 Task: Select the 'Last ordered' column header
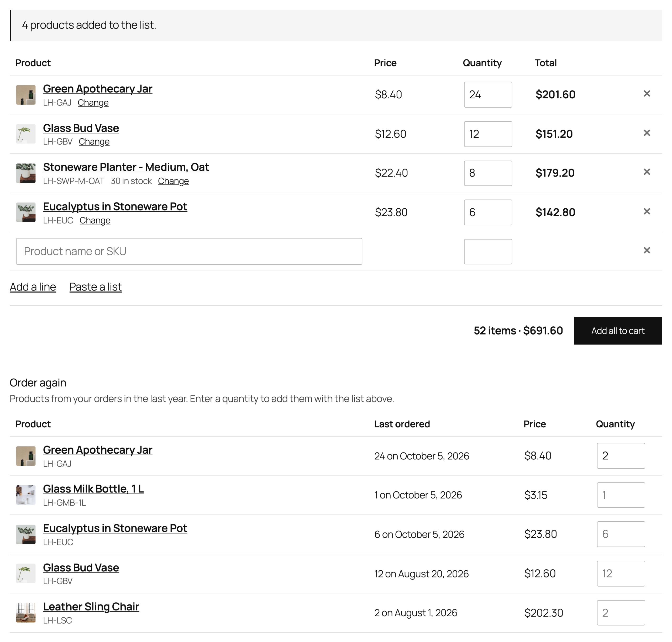point(402,424)
